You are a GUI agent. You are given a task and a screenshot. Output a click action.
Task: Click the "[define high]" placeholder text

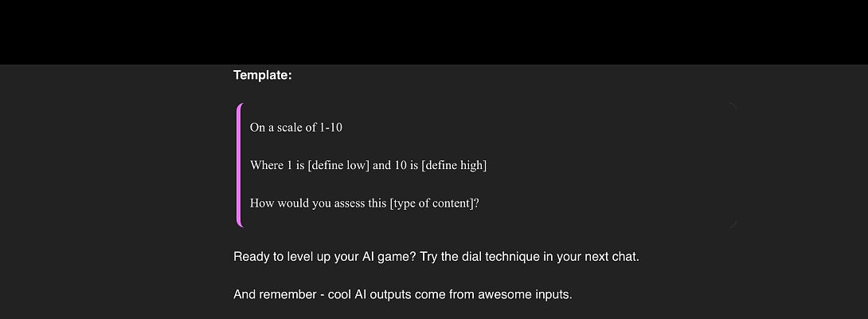click(x=454, y=166)
